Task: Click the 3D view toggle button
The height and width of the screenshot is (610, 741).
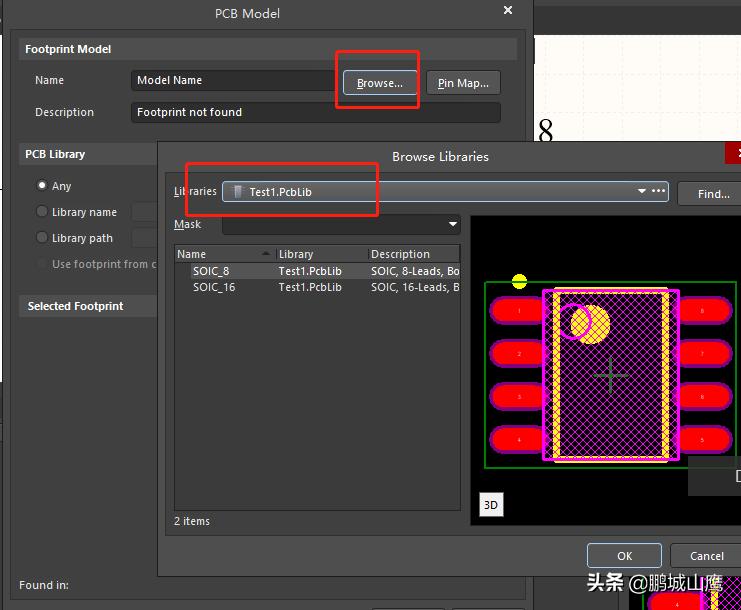Action: 490,505
